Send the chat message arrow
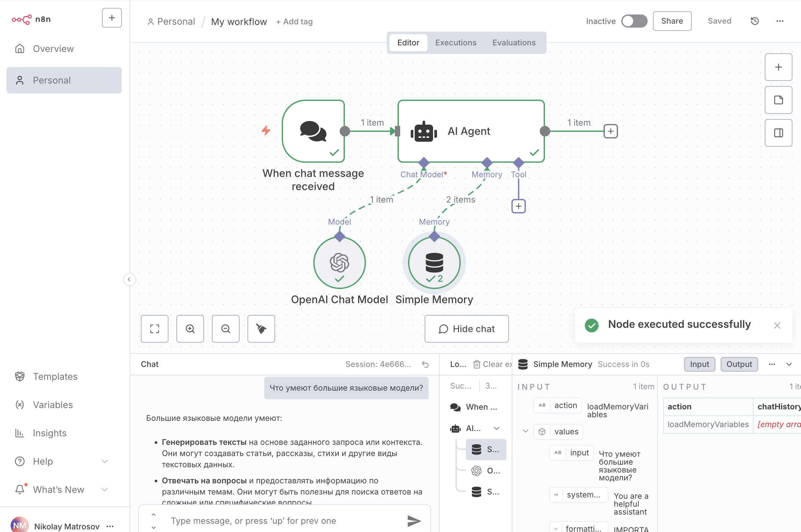 click(414, 521)
